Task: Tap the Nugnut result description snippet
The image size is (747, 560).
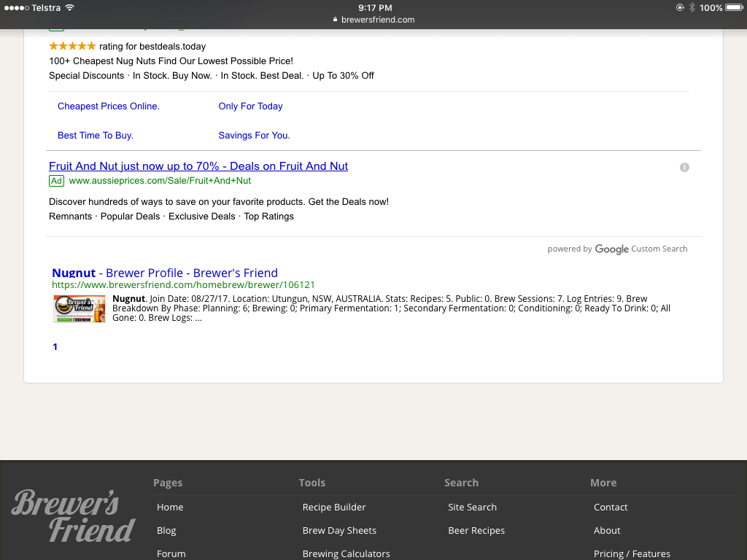Action: click(x=391, y=308)
